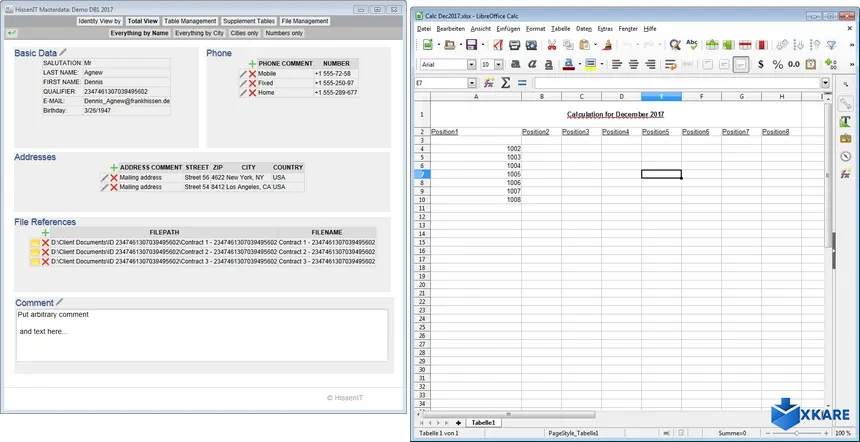The image size is (860, 442).
Task: Edit the Mobile phone entry pencil
Action: [x=244, y=73]
